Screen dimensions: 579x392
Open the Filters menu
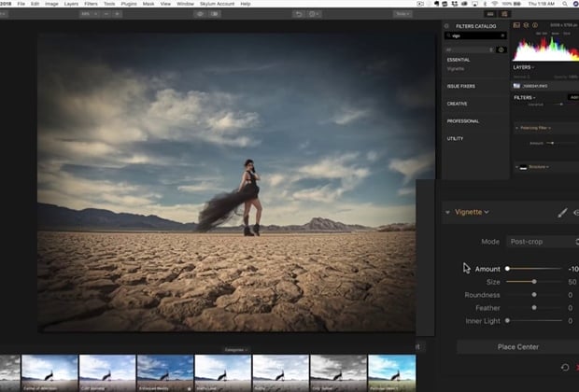point(91,4)
